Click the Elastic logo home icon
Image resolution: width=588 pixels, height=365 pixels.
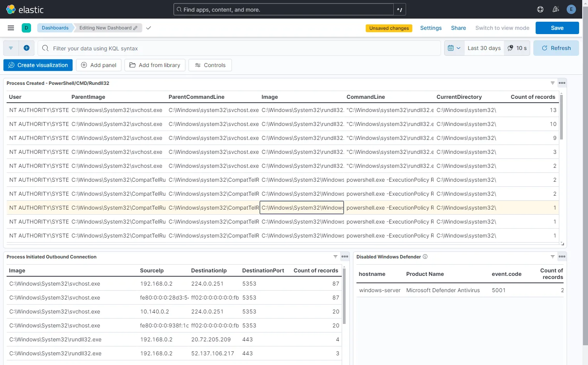(11, 9)
